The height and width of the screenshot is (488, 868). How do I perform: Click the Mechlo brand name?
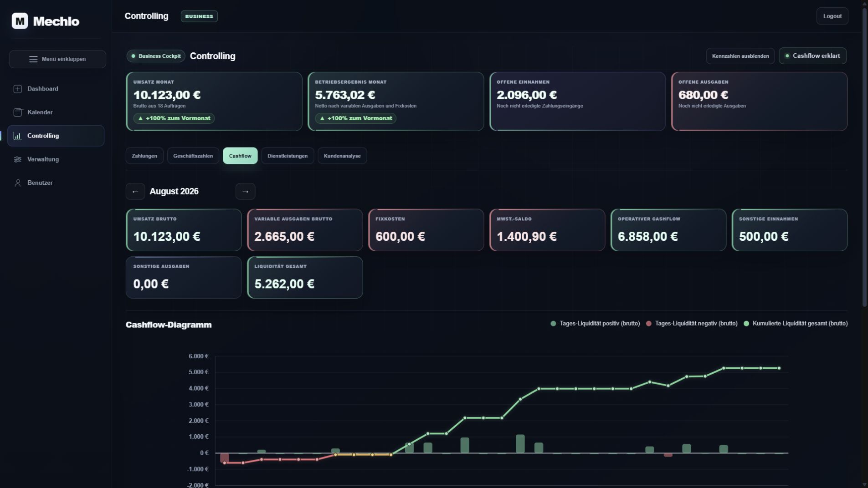point(56,21)
